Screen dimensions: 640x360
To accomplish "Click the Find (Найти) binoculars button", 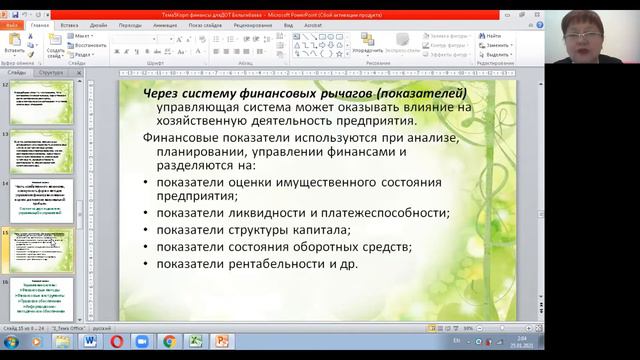I will tap(490, 36).
